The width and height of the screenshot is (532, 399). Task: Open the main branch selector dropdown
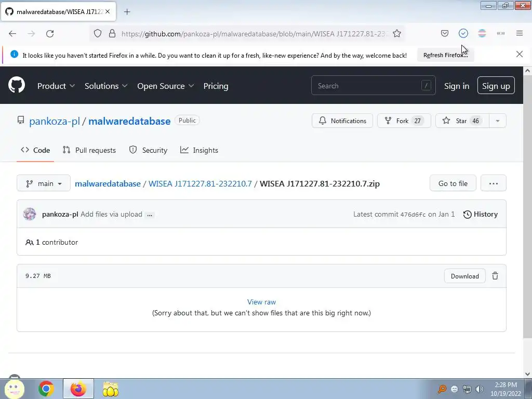pos(44,183)
